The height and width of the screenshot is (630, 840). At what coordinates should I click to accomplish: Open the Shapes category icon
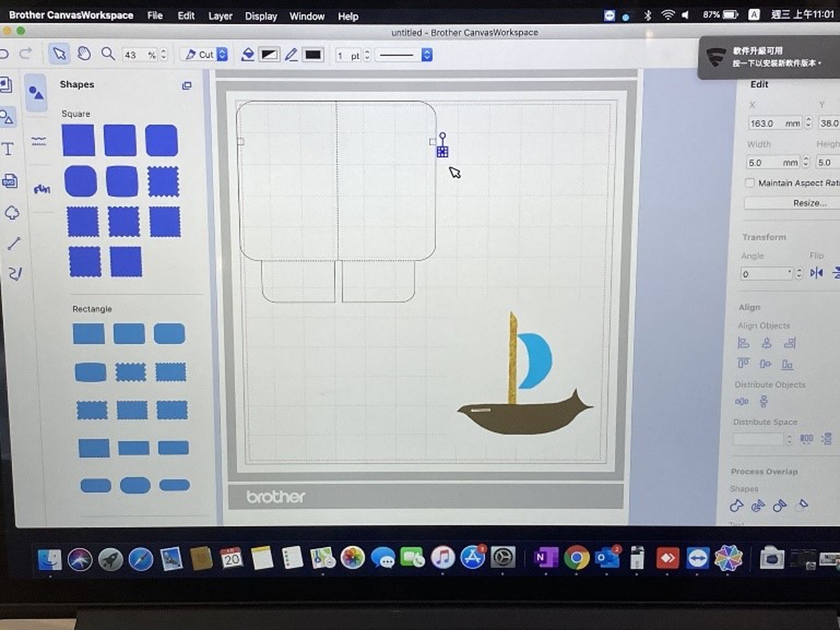pos(36,93)
